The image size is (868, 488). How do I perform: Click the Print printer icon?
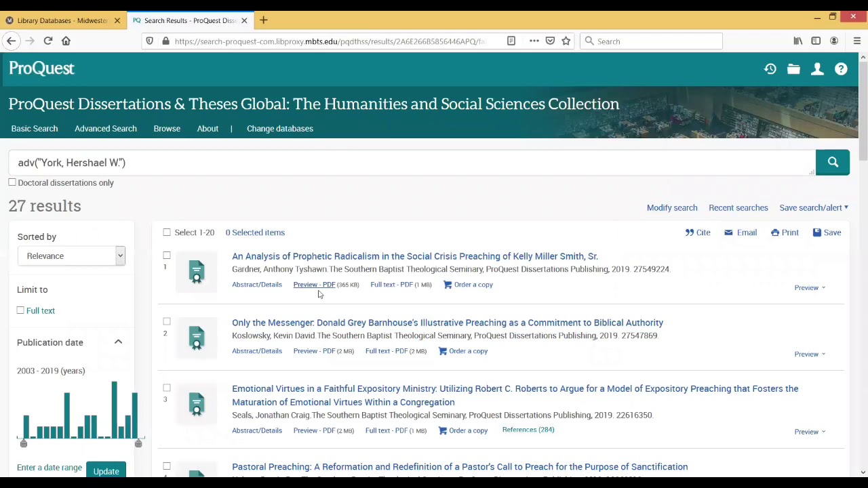[x=775, y=232]
